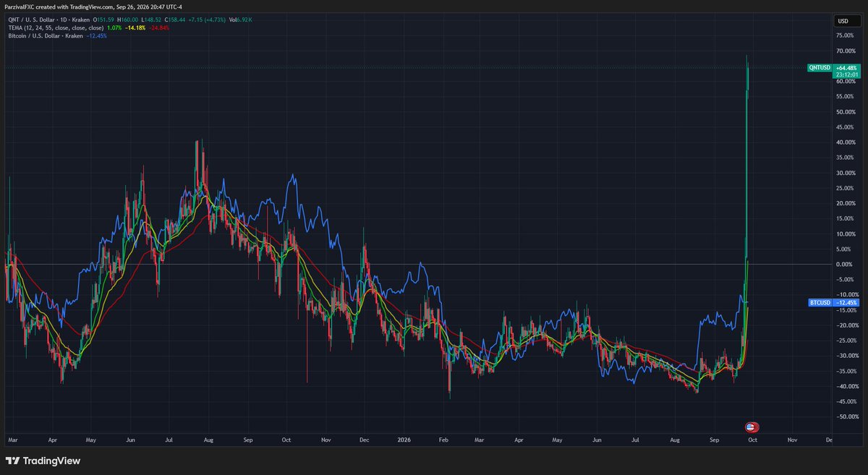The height and width of the screenshot is (475, 868).
Task: Click the 75.00% price axis label
Action: point(846,35)
